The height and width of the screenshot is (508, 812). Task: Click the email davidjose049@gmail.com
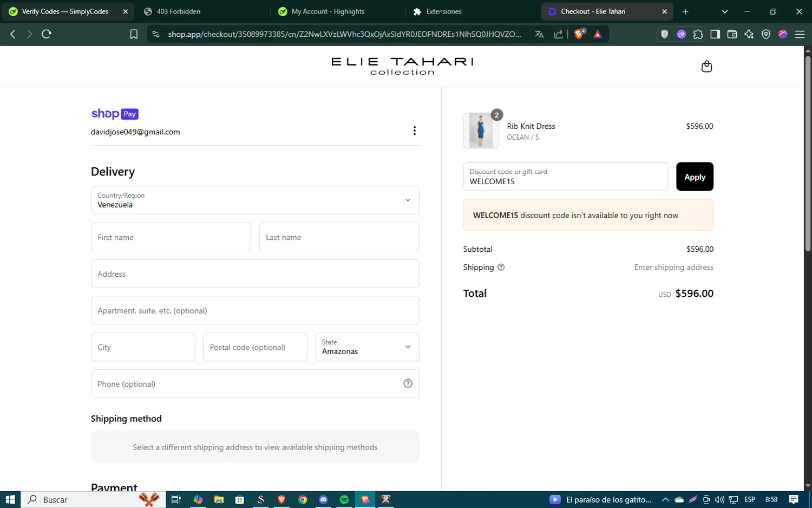(135, 132)
